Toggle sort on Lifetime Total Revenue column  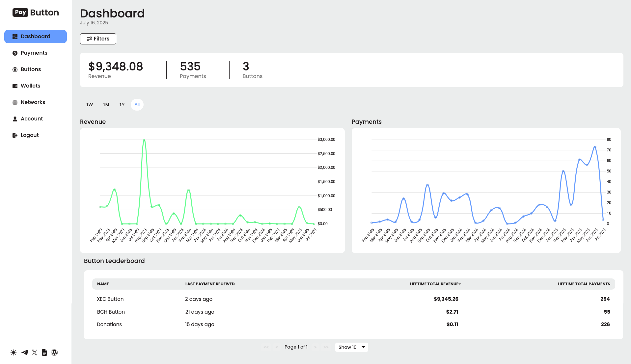click(435, 284)
